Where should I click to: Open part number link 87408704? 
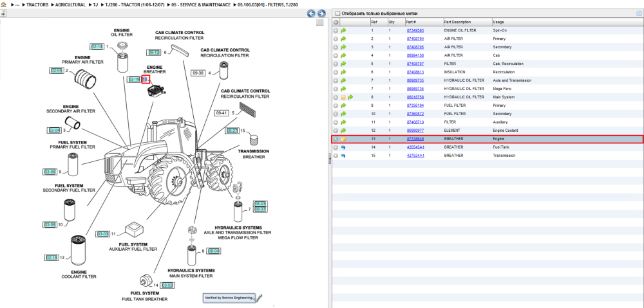click(415, 39)
